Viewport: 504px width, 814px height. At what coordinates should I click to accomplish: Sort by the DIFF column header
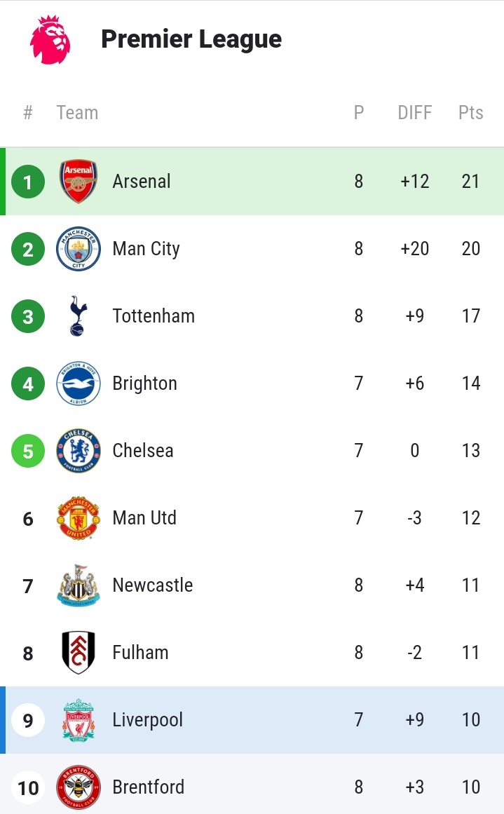(415, 113)
